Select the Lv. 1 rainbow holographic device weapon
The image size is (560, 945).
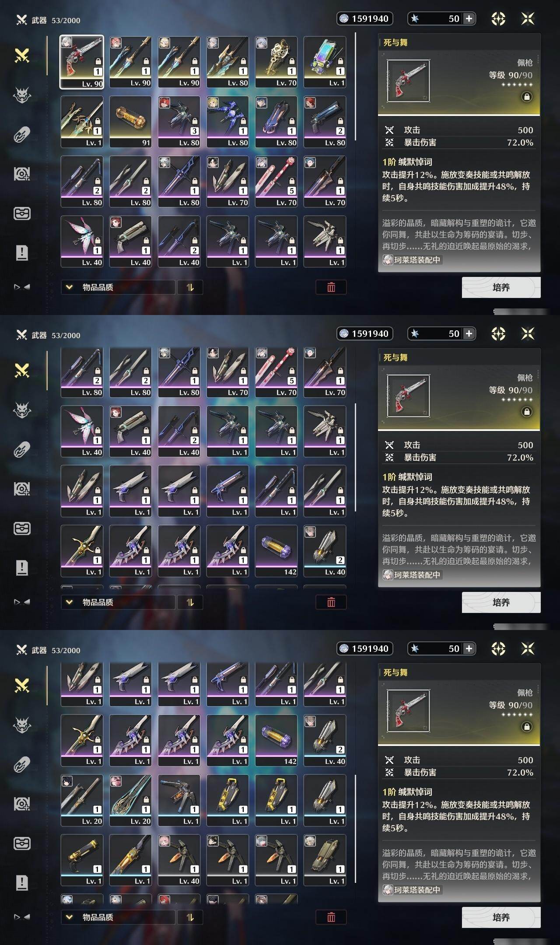[x=325, y=62]
